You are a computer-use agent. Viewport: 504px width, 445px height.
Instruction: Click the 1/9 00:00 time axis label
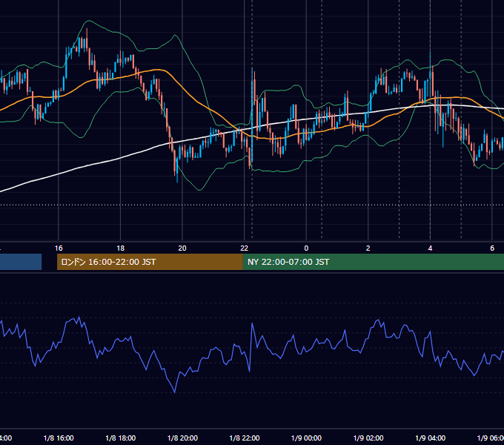pos(306,438)
